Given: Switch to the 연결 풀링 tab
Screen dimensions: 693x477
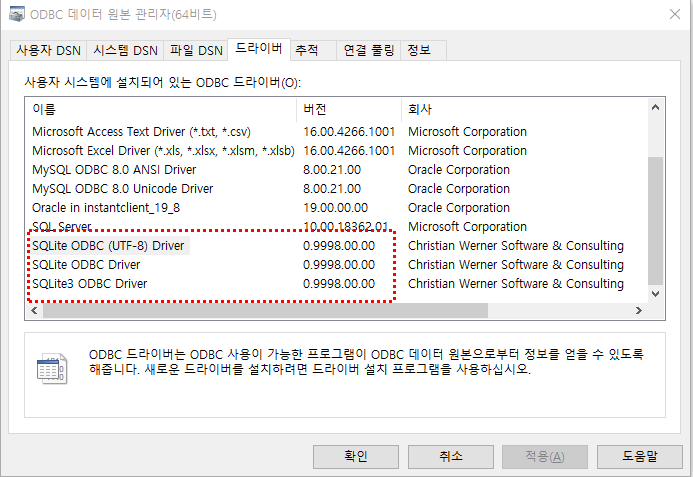Looking at the screenshot, I should [x=369, y=50].
